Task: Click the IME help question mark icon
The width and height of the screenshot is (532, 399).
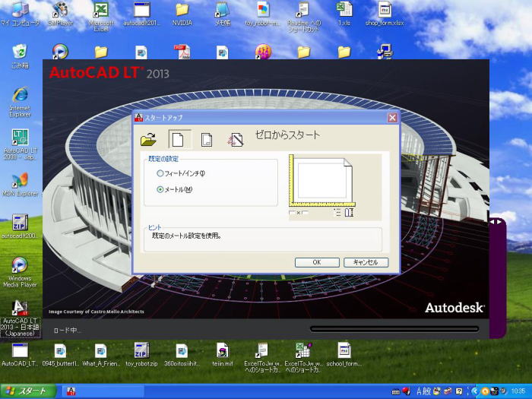Action: (x=458, y=391)
